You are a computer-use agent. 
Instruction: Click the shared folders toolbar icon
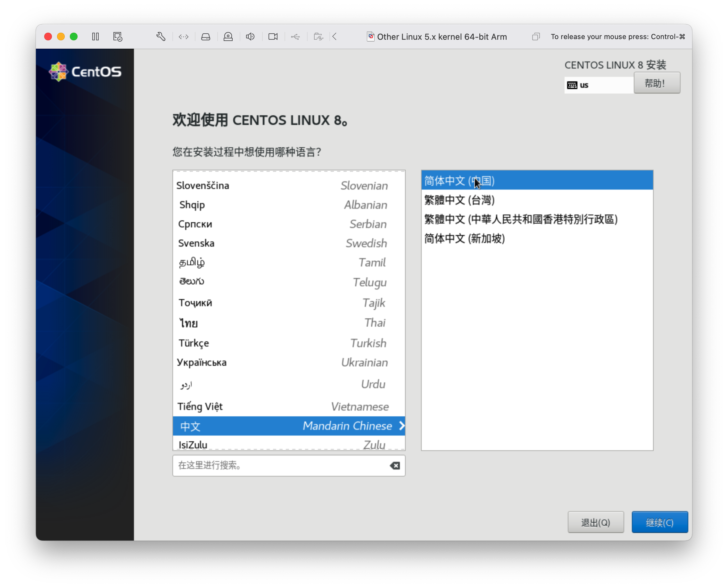pyautogui.click(x=318, y=37)
